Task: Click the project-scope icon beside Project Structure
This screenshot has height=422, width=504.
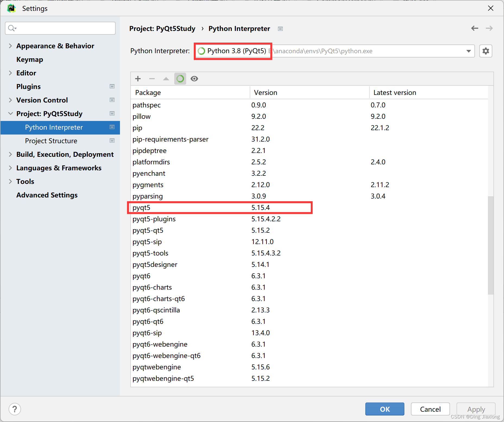Action: [x=112, y=140]
